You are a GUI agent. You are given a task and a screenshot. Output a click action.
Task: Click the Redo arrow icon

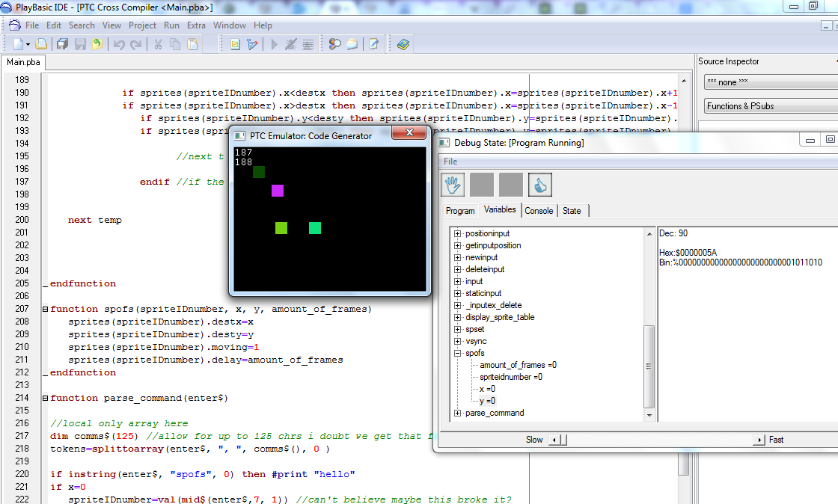click(x=136, y=45)
